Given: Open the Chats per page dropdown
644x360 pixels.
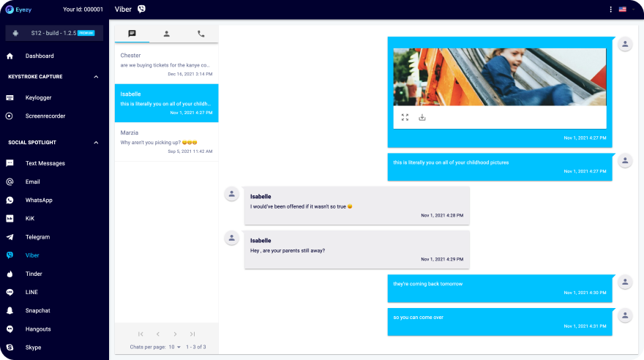Looking at the screenshot, I should pos(175,348).
